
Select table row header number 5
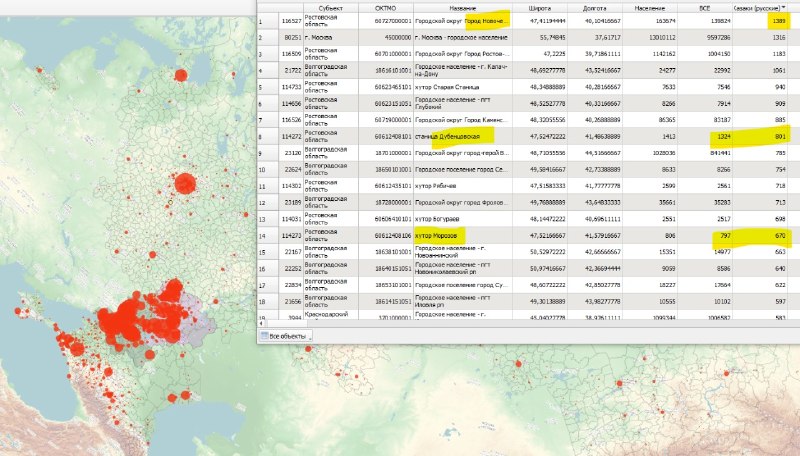268,87
